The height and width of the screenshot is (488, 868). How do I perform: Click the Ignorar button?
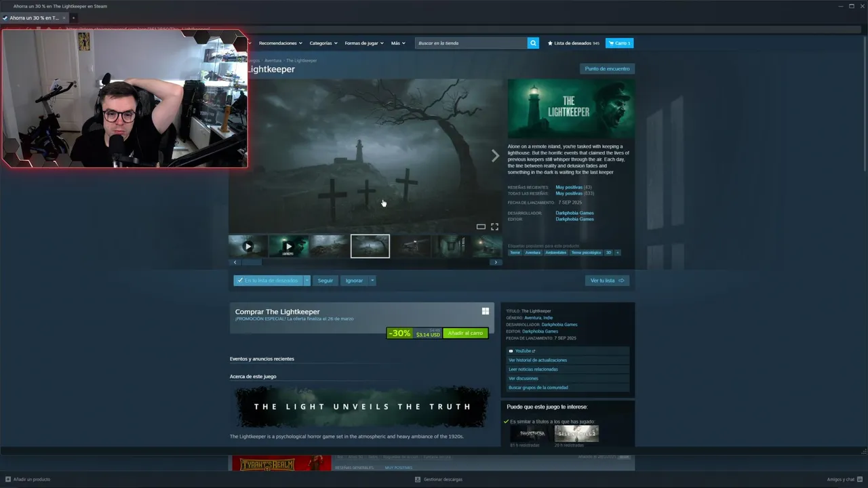tap(354, 280)
